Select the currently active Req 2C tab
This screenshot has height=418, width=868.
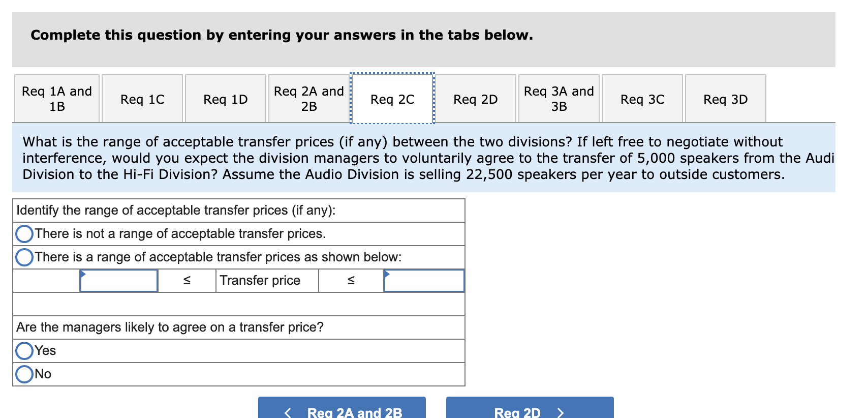point(391,98)
